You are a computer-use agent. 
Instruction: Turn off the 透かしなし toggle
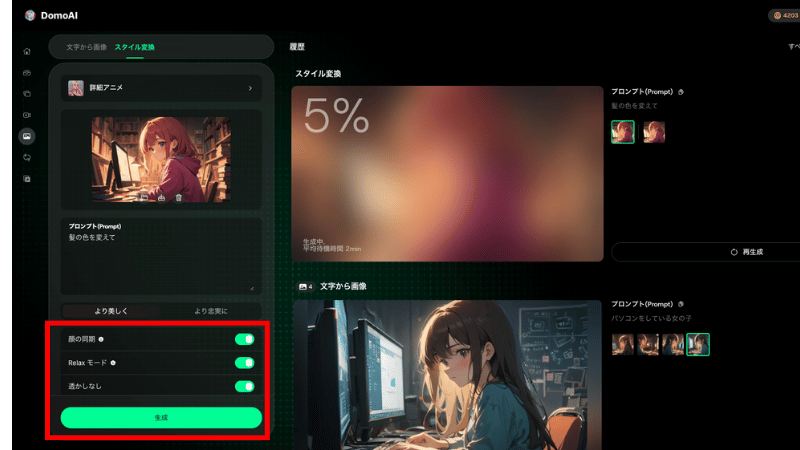pyautogui.click(x=244, y=386)
